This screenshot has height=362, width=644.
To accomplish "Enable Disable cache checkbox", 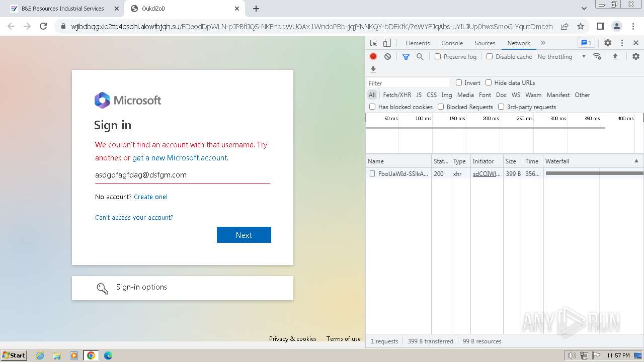I will (x=490, y=56).
